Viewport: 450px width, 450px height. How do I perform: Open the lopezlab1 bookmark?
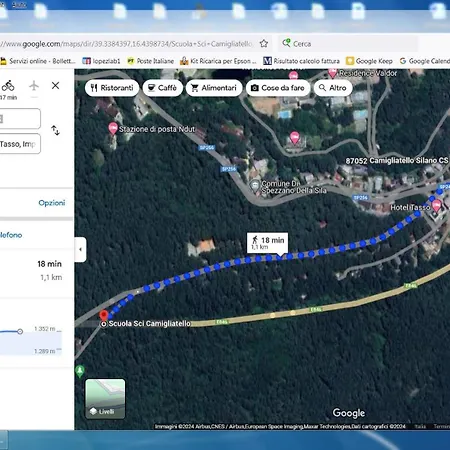[101, 61]
